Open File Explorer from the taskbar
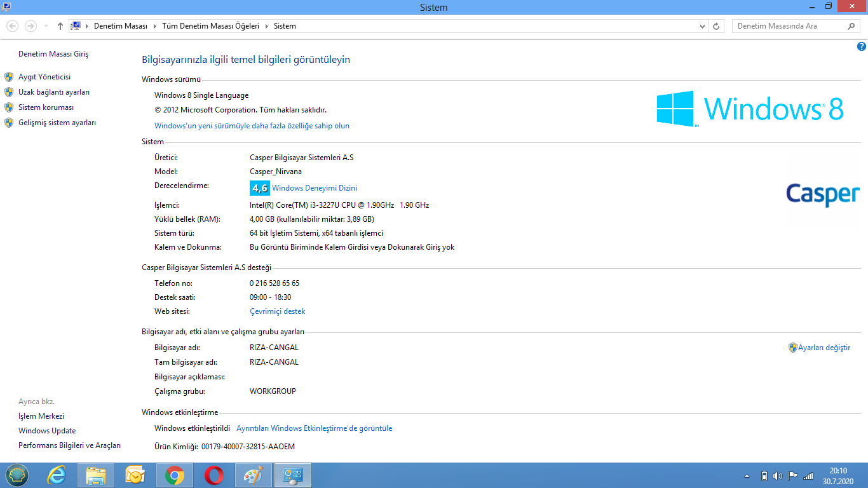This screenshot has width=868, height=488. [x=96, y=475]
